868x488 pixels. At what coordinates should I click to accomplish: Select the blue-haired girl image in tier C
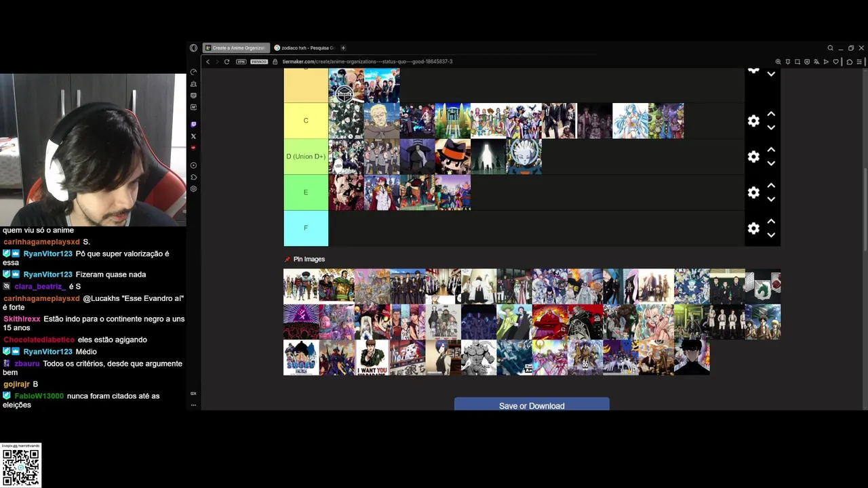(630, 121)
